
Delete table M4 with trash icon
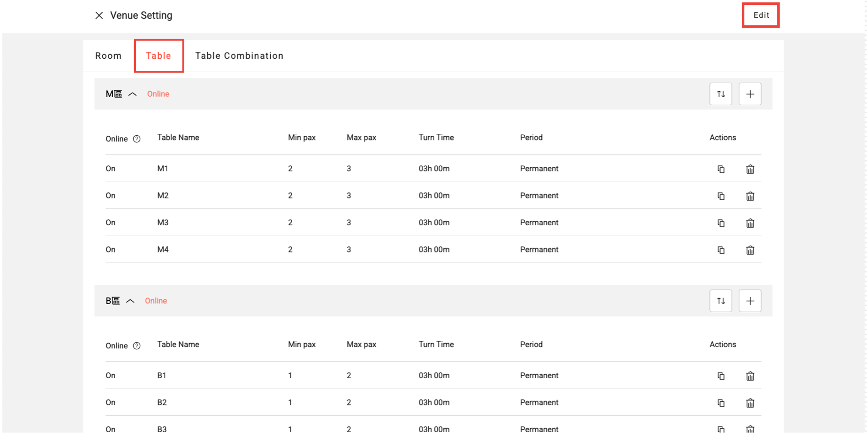pos(750,250)
